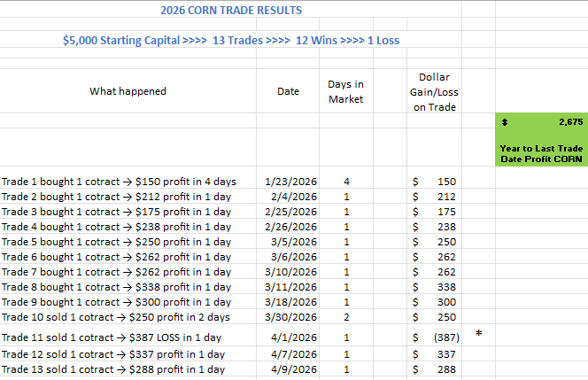This screenshot has height=380, width=588.
Task: Click the "What happened" column header
Action: 128,91
